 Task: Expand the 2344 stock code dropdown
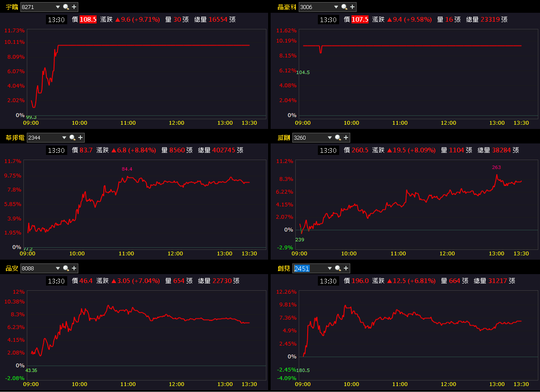click(64, 137)
